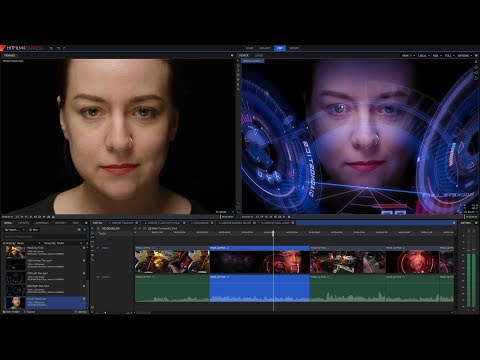Select the first video clip on the timeline

click(172, 260)
